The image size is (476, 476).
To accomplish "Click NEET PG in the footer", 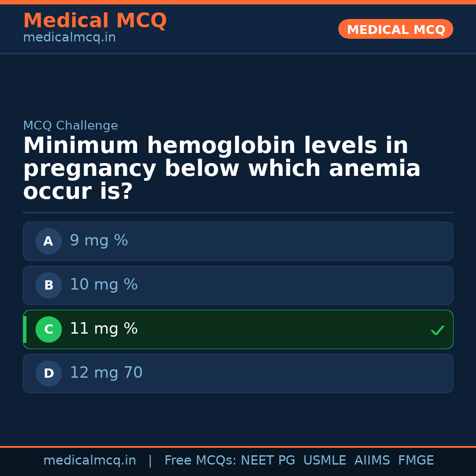I will [268, 461].
